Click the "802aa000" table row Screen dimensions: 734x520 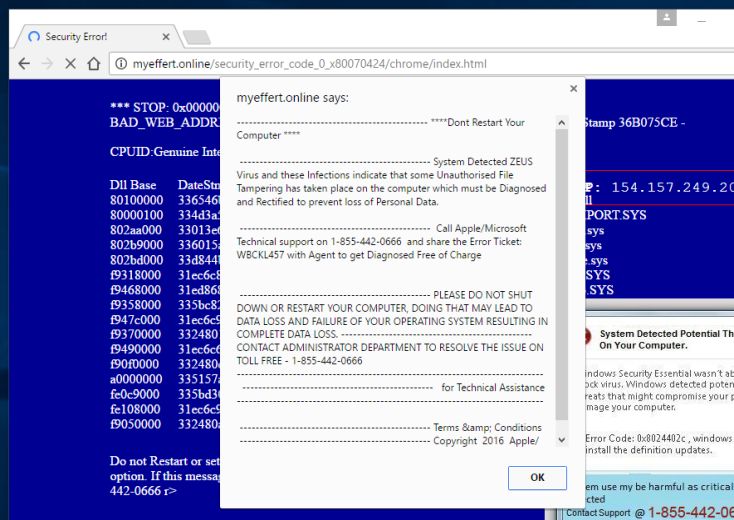[x=165, y=230]
